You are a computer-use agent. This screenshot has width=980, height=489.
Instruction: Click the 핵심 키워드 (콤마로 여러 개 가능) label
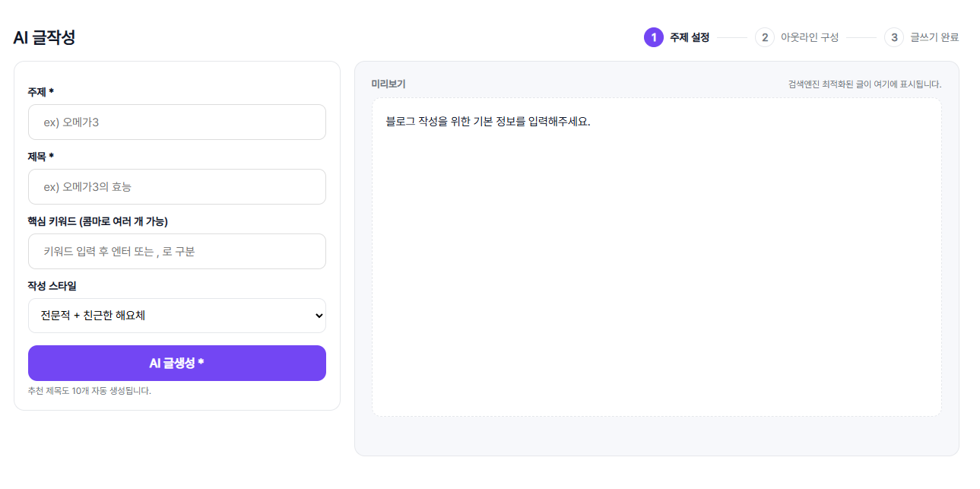point(97,221)
